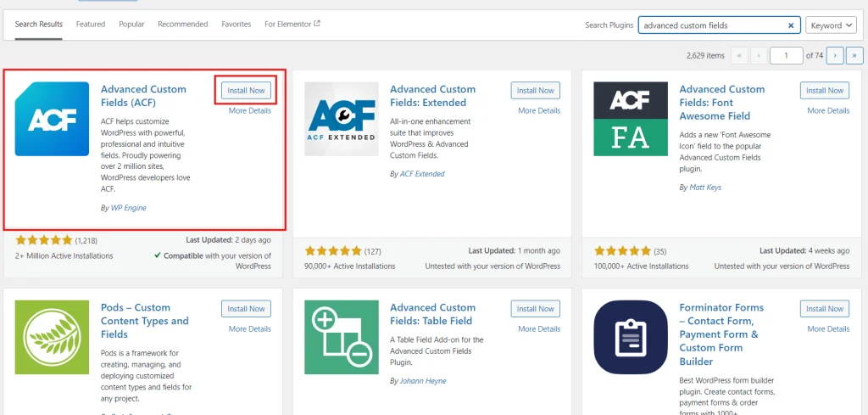Click the "Last Updated: 2 days ago" text
Image resolution: width=868 pixels, height=415 pixels.
click(x=229, y=240)
